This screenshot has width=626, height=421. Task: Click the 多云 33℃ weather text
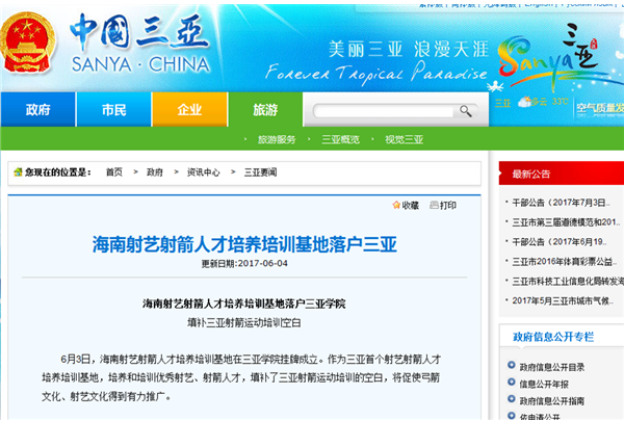(x=550, y=102)
